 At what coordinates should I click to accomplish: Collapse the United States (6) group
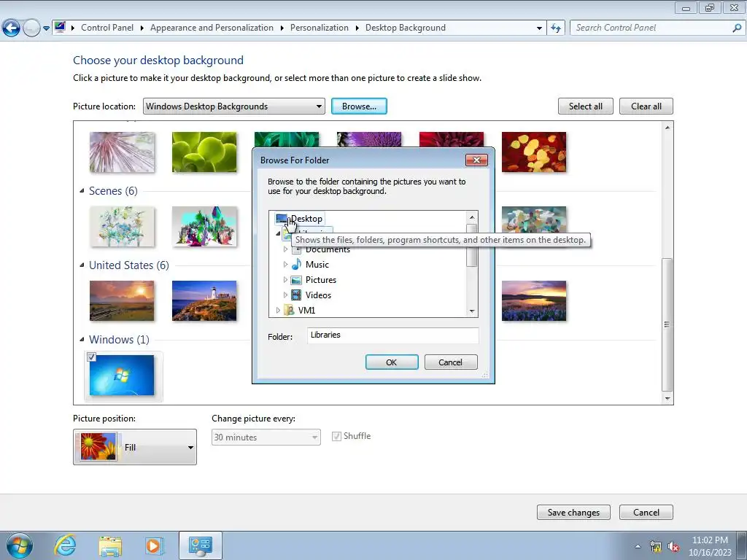pyautogui.click(x=82, y=265)
